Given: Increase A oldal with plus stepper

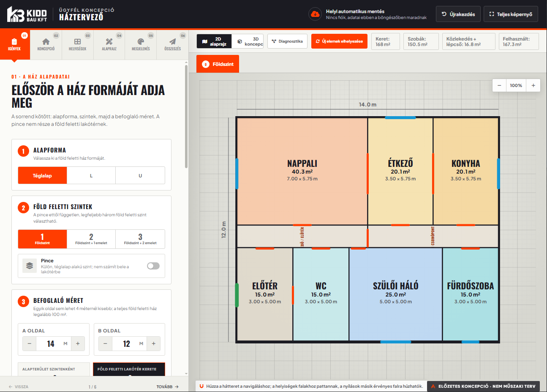Looking at the screenshot, I should [78, 343].
